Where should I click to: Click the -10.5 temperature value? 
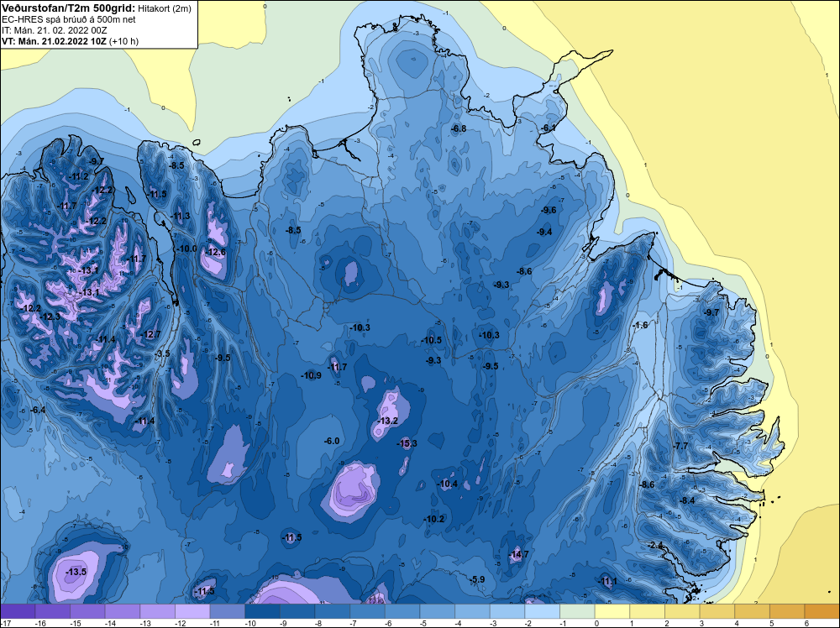click(432, 340)
